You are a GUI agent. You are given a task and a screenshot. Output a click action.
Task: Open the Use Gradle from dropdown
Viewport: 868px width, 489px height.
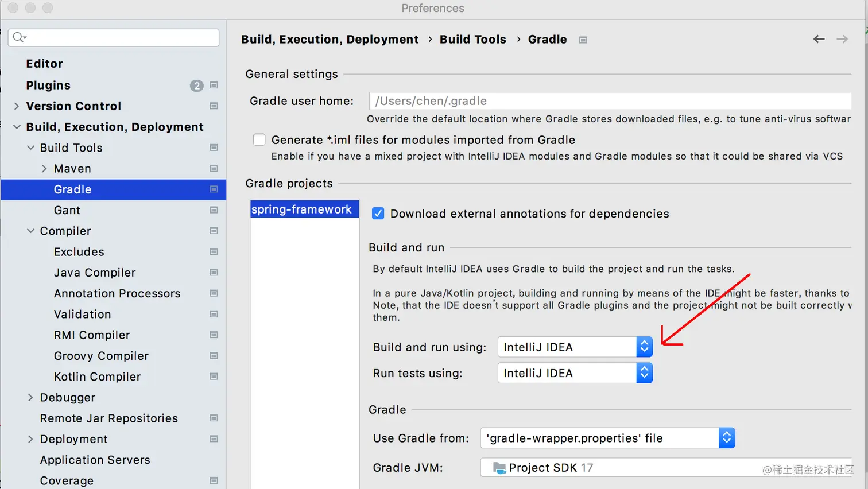[x=607, y=438]
